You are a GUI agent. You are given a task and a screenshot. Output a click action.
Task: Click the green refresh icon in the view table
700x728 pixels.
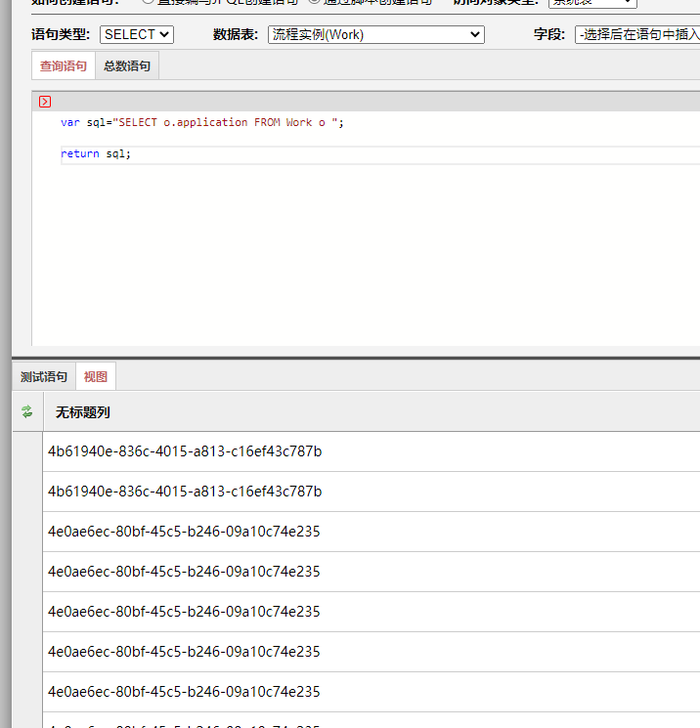[26, 412]
